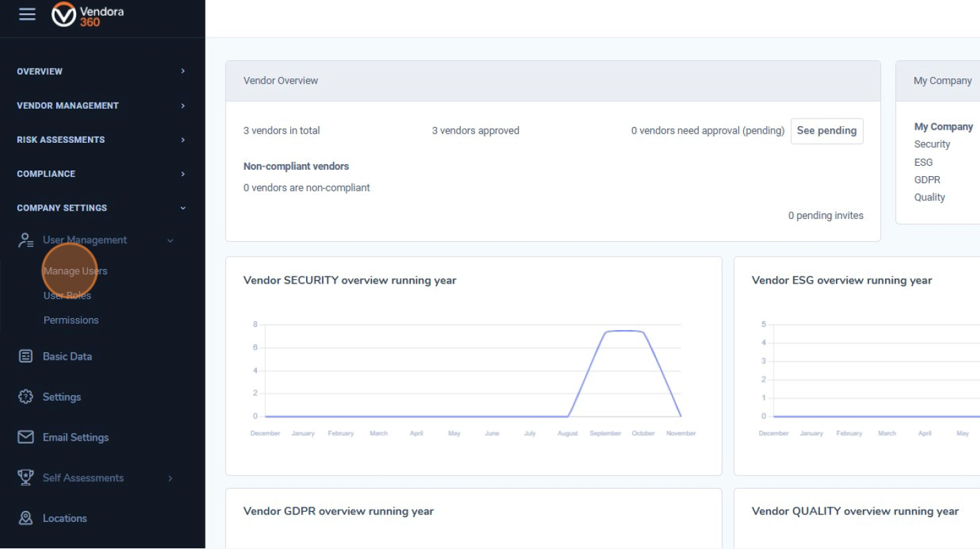Expand the Overview section chevron
The image size is (980, 549).
pos(183,71)
